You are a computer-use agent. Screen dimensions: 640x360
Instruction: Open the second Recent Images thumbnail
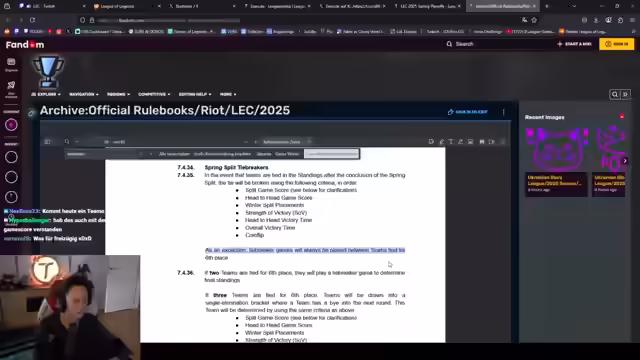click(x=609, y=149)
